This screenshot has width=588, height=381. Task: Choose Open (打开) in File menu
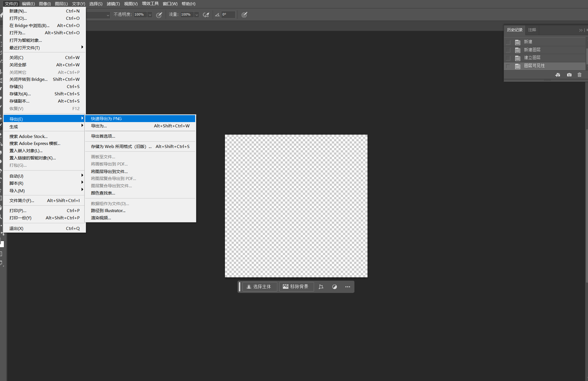coord(44,18)
